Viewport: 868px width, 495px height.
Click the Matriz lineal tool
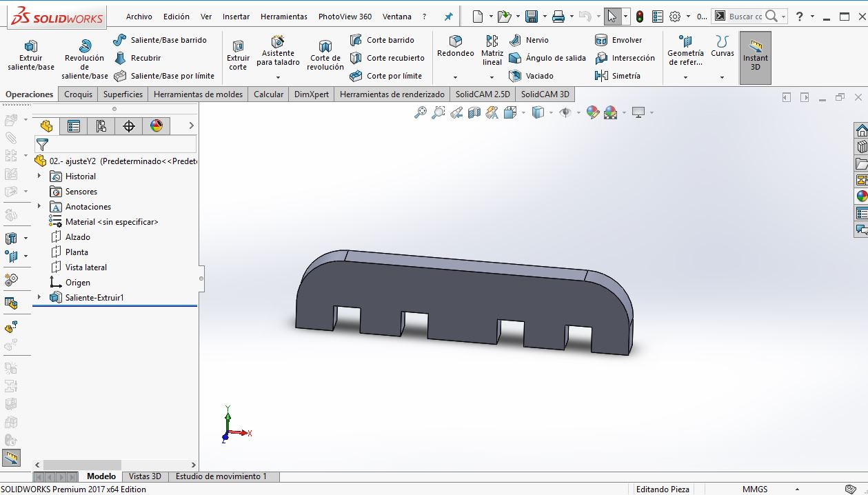(x=492, y=51)
